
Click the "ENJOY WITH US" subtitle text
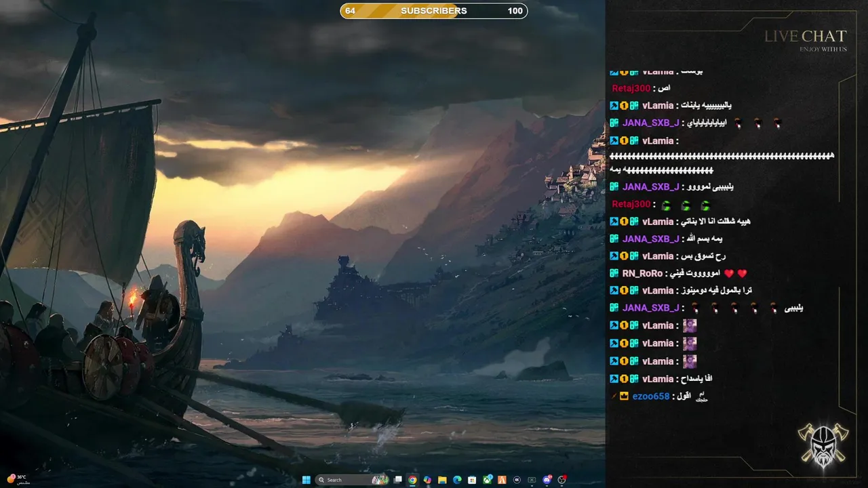(x=823, y=49)
